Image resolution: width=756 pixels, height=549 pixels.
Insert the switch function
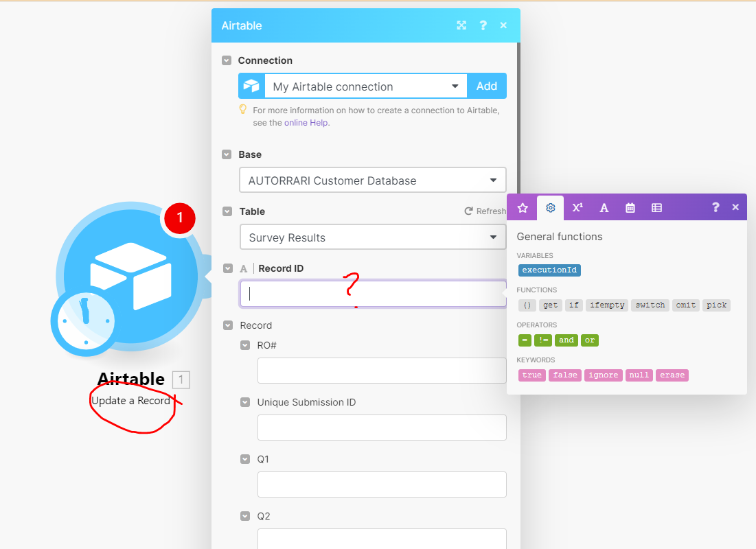tap(650, 305)
